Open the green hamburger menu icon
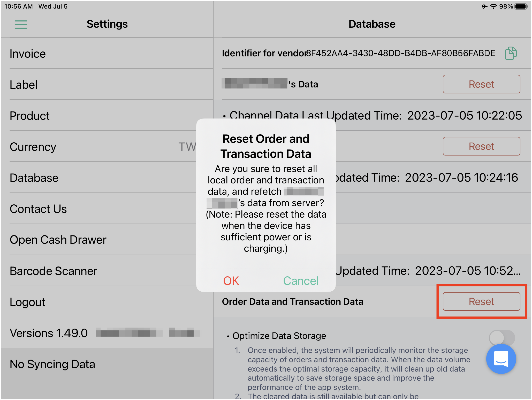 (21, 25)
